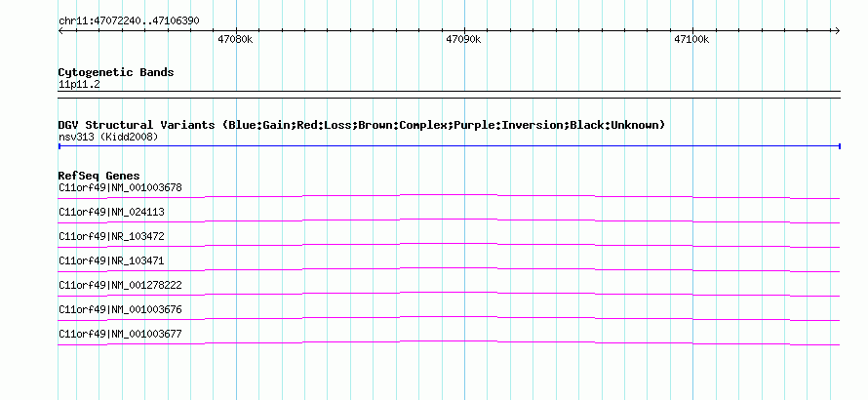The height and width of the screenshot is (400, 868).
Task: Click the blue nsv313 gain variant bar
Action: pos(450,146)
